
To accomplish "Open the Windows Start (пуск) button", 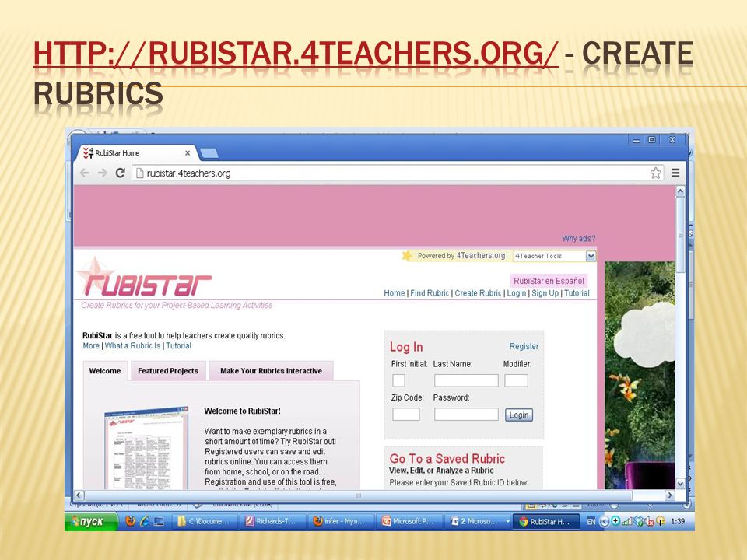I will (x=92, y=521).
